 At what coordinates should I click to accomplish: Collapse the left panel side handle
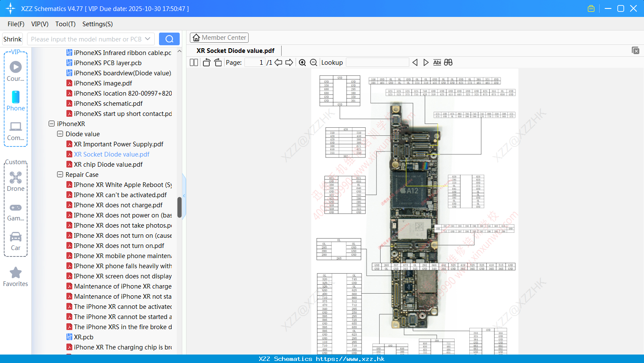click(x=184, y=195)
